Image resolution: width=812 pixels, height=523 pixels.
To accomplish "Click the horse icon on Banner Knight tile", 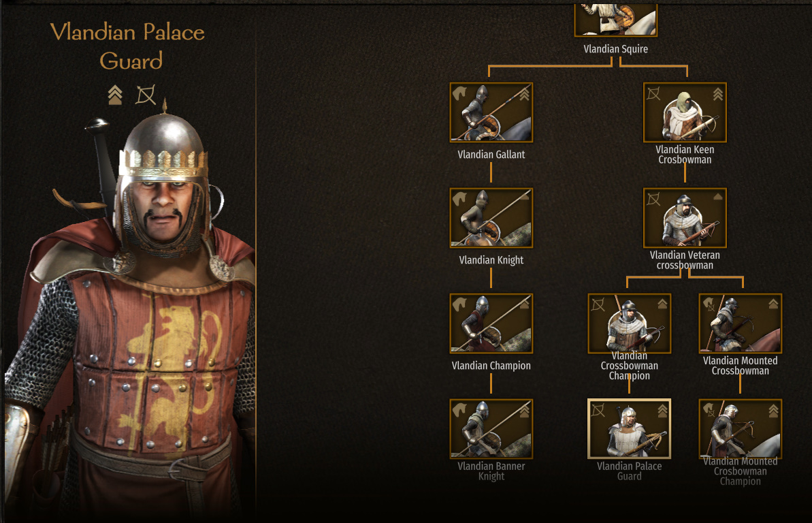I will (460, 409).
